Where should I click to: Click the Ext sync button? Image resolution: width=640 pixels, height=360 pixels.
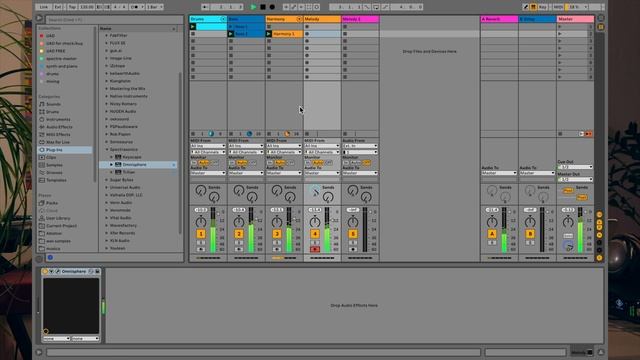(x=58, y=7)
